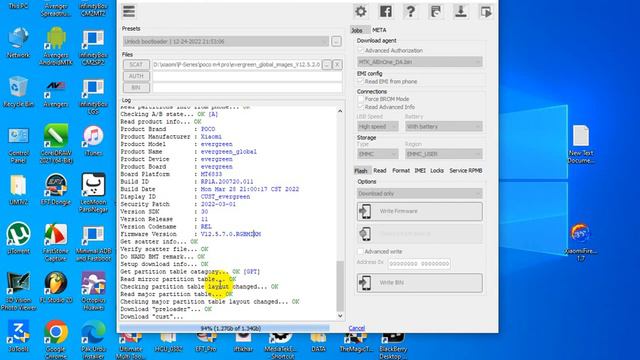Click log scrollbar down arrow
640x360 pixels.
click(340, 316)
